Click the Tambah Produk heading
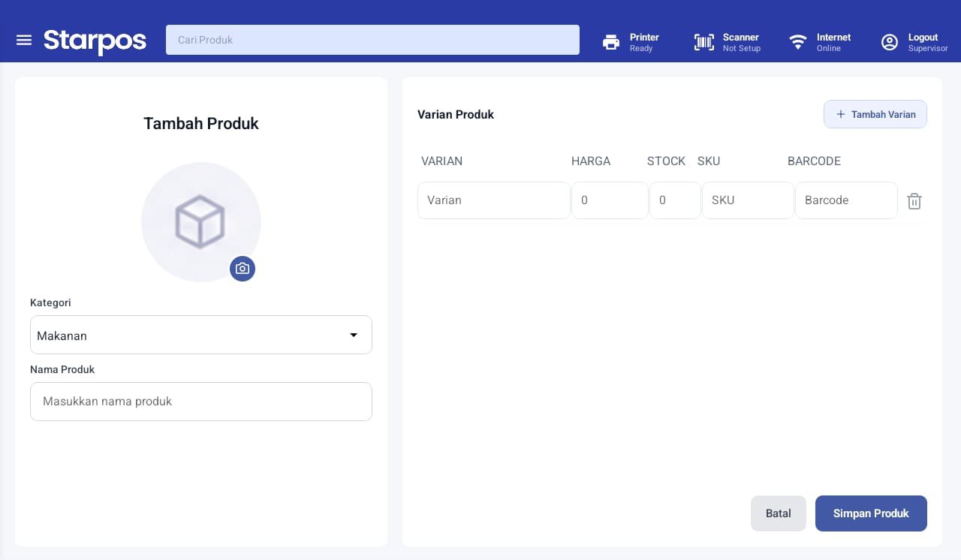Screen dimensions: 961x560 click(x=201, y=124)
